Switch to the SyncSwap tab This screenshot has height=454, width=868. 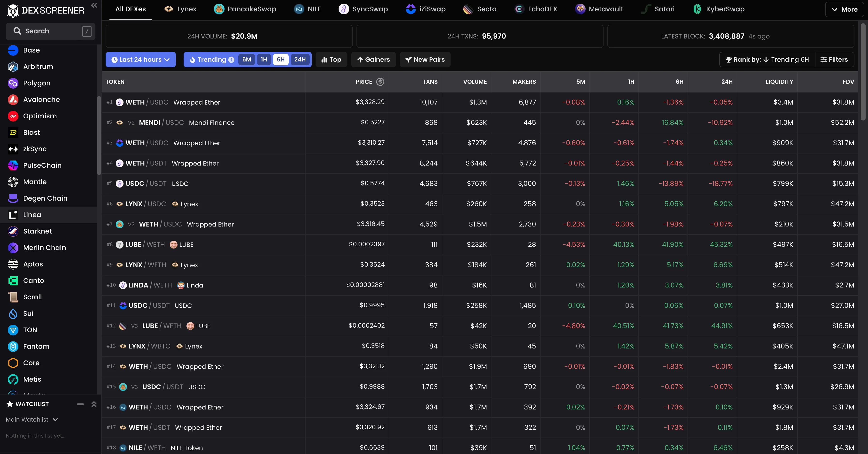point(363,9)
